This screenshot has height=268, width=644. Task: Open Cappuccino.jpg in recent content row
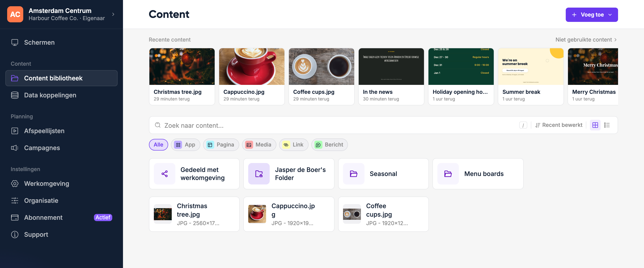[252, 77]
